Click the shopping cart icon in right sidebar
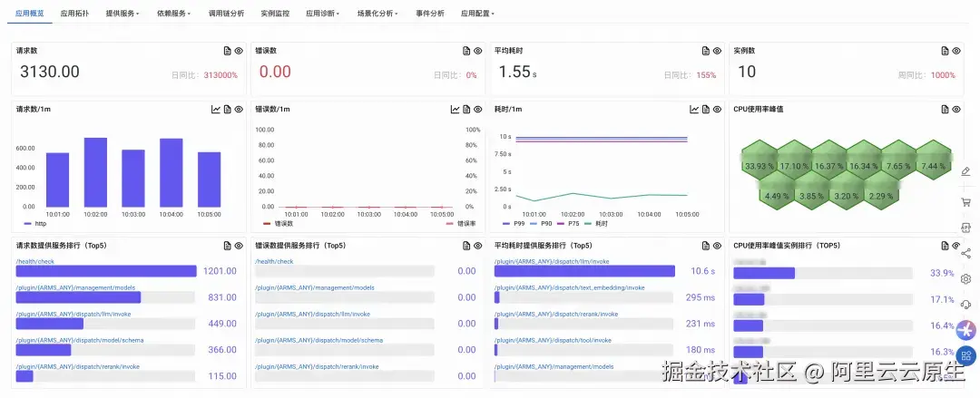 coord(965,201)
